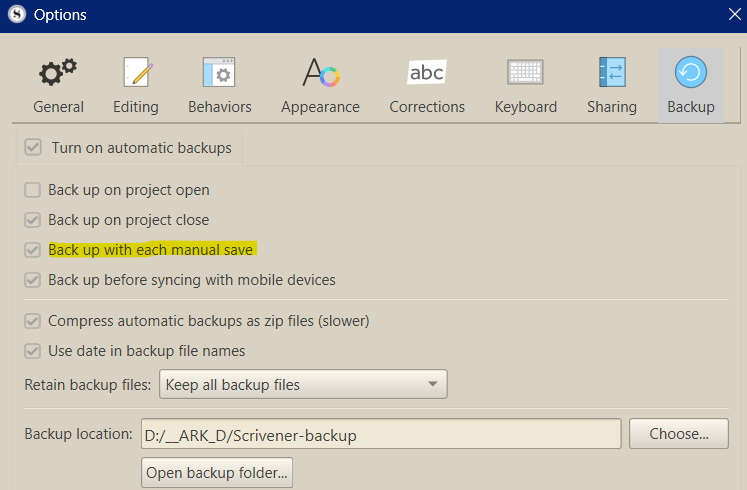Select the Backup circular arrow icon
The image size is (747, 490).
pos(691,73)
